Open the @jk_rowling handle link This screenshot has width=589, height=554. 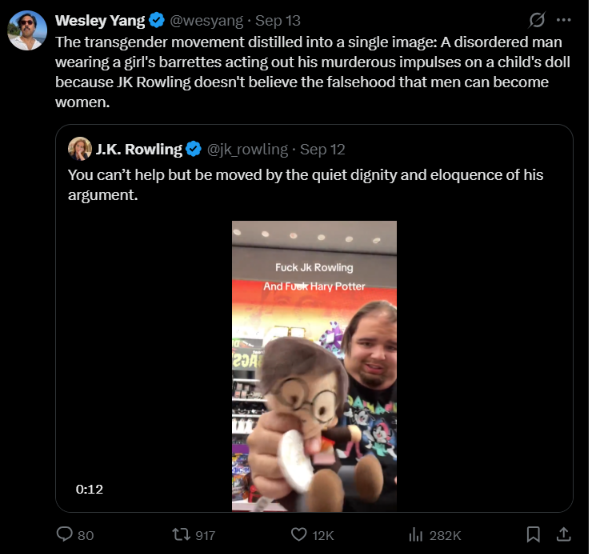click(248, 149)
